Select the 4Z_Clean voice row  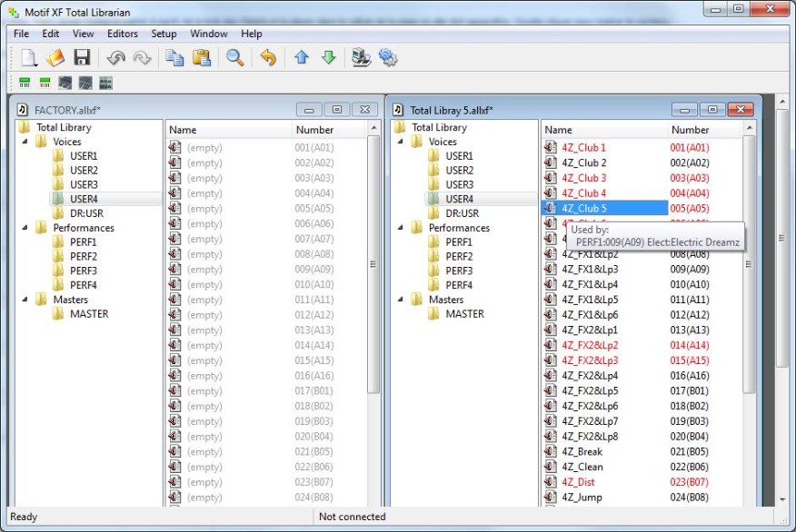642,467
